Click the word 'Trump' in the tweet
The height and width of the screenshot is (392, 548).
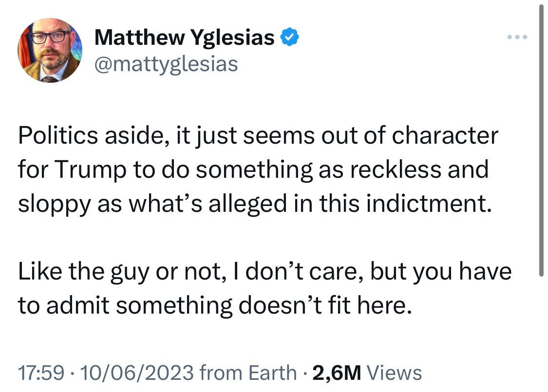91,170
